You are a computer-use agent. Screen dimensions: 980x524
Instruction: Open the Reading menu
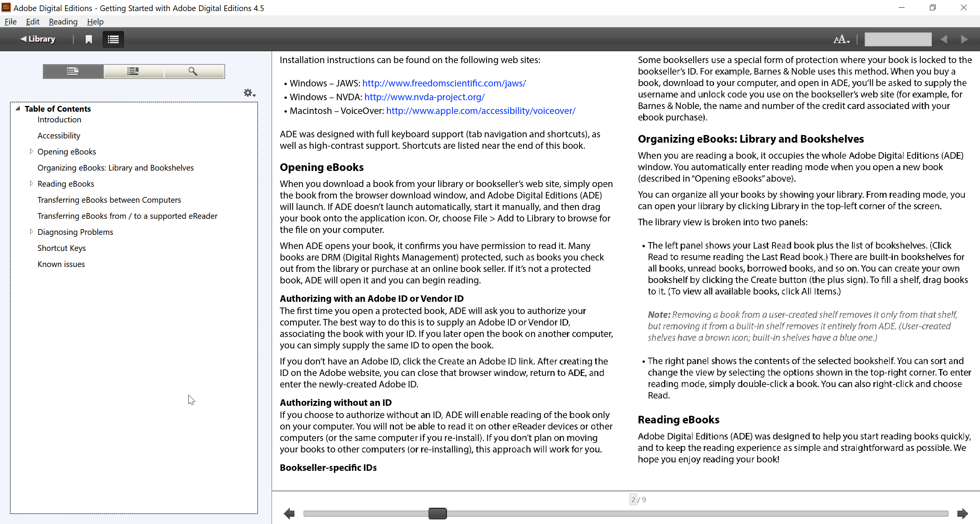pos(63,22)
